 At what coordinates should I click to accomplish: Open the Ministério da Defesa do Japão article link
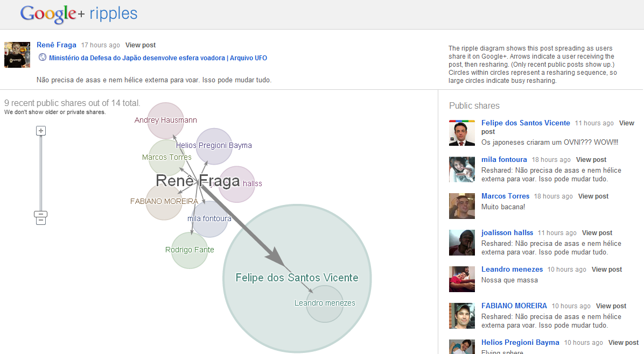(158, 58)
